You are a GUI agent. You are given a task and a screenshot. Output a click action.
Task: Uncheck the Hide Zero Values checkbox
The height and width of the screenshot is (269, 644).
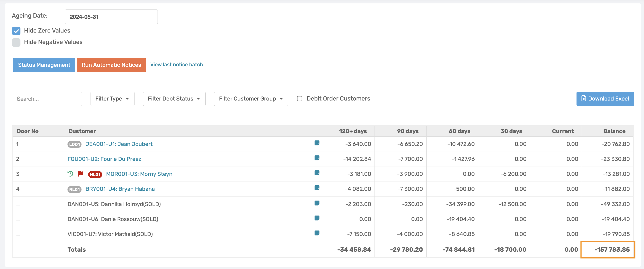16,31
